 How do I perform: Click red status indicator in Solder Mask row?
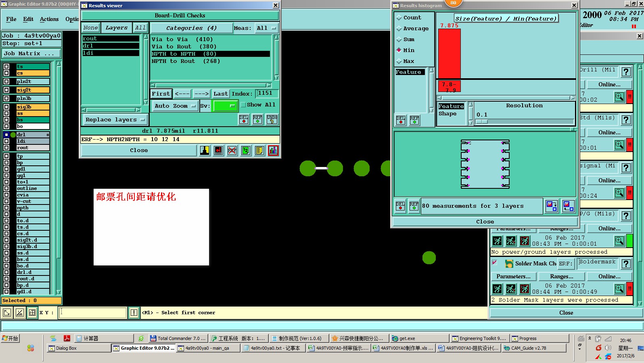[629, 289]
